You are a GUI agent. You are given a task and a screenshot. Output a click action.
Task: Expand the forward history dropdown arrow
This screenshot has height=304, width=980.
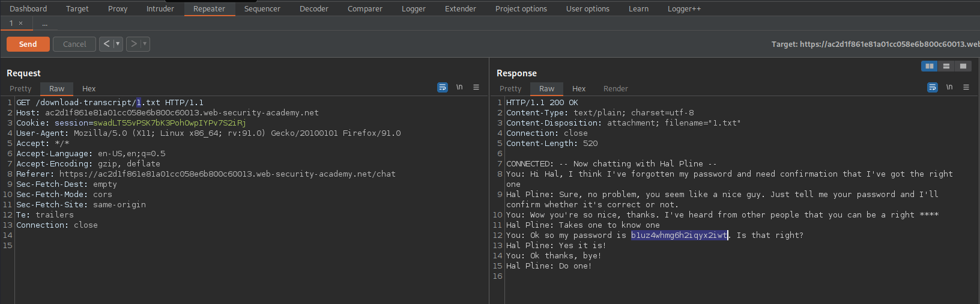pyautogui.click(x=145, y=44)
